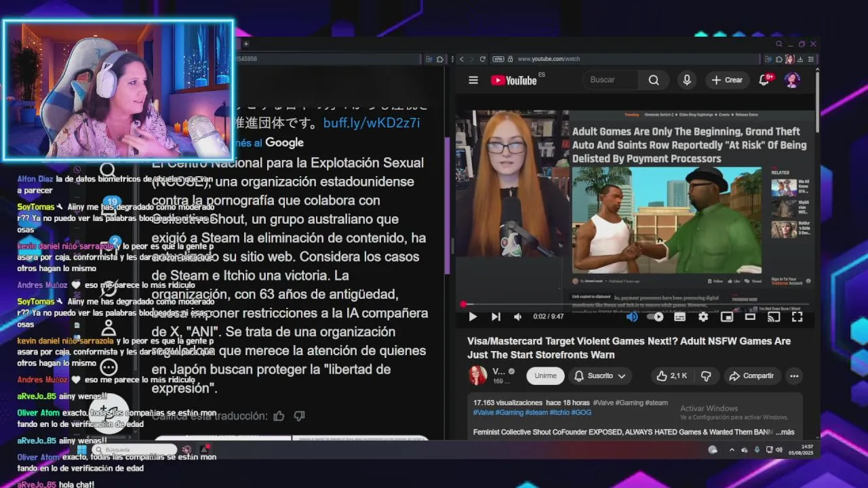Screen dimensions: 868x488
Task: Focus the Buscar search field
Action: (x=610, y=80)
